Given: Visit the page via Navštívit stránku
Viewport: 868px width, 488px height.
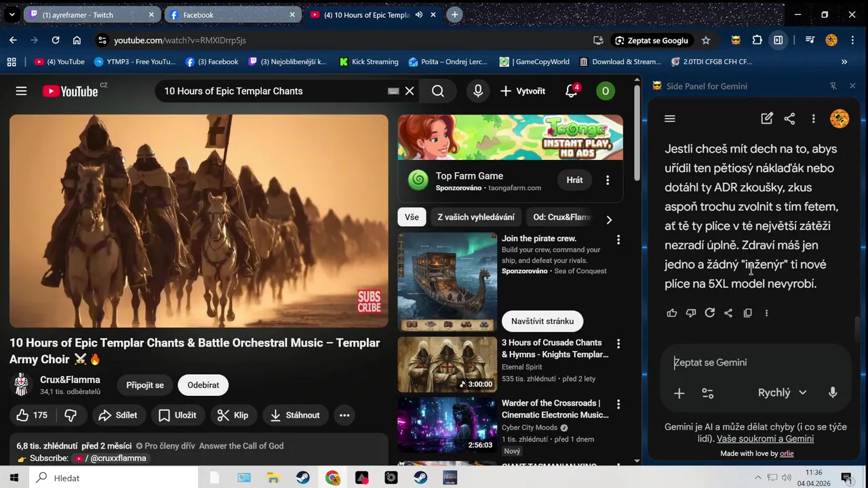Looking at the screenshot, I should [542, 321].
